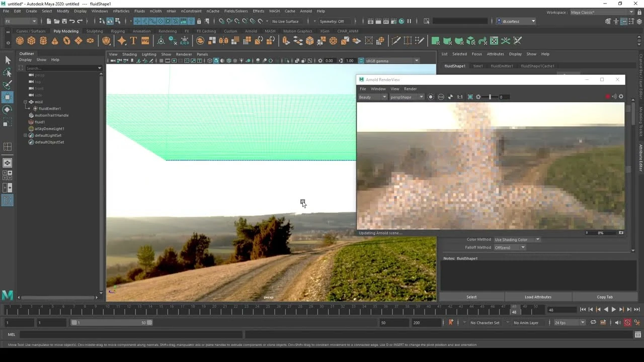Pick the Select tool arrow in toolbox
644x362 pixels.
8,60
